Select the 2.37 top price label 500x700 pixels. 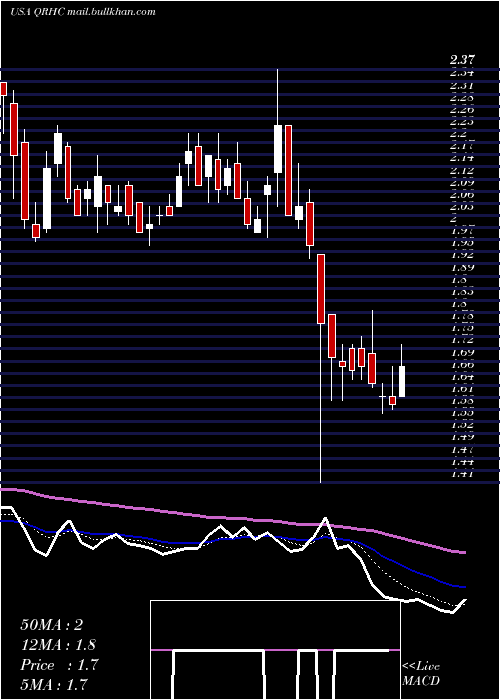463,59
